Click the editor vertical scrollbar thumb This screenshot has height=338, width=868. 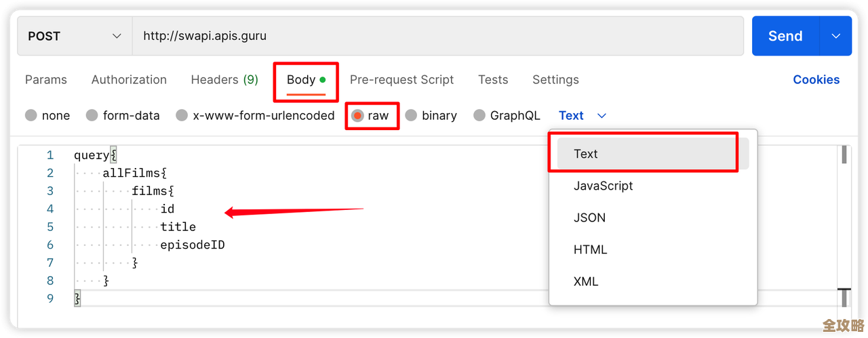click(x=844, y=155)
